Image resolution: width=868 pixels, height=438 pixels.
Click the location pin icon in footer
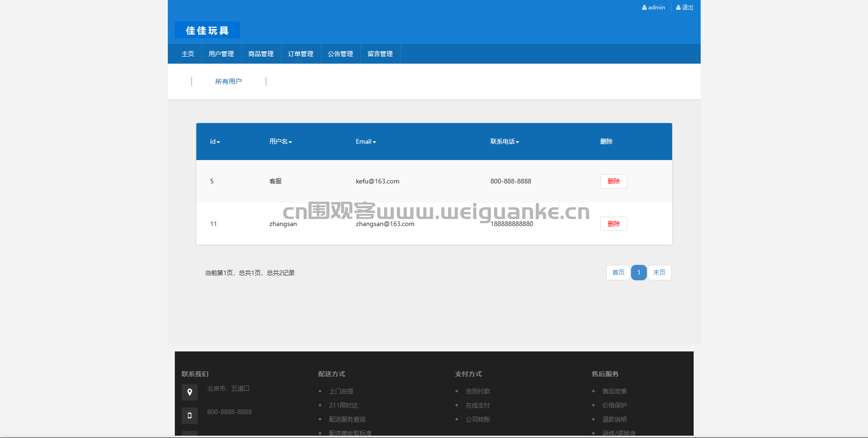point(190,392)
